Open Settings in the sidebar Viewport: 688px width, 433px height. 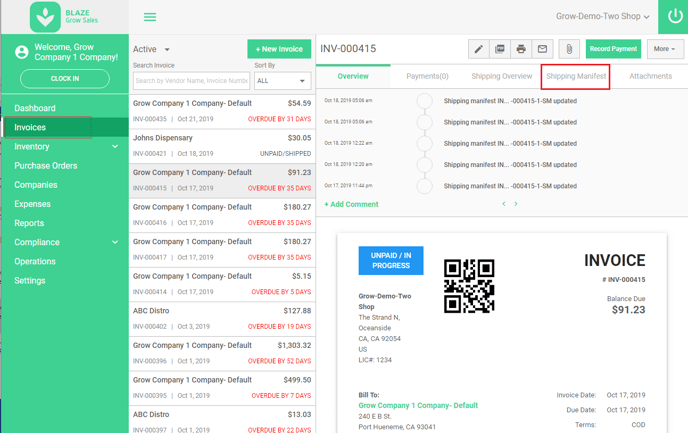(x=29, y=280)
